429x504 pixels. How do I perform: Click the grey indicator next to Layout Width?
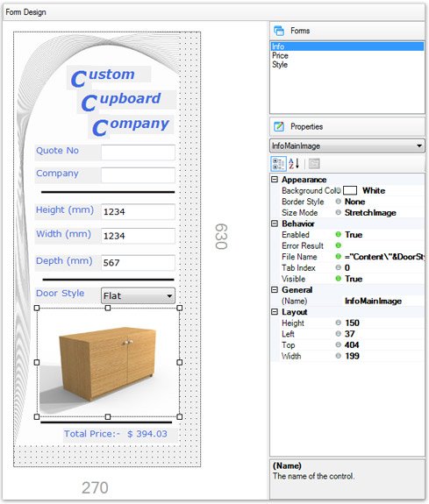339,356
